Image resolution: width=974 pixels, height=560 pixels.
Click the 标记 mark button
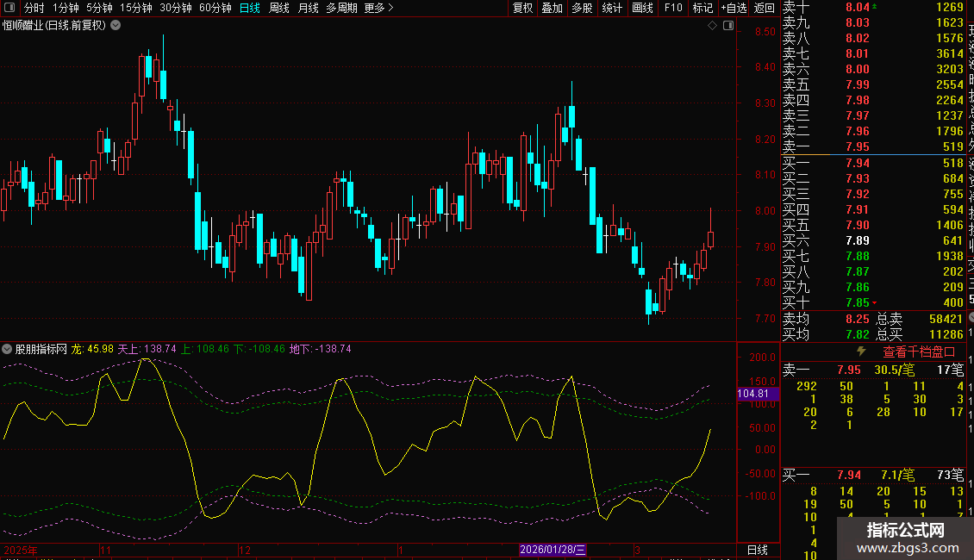point(702,8)
